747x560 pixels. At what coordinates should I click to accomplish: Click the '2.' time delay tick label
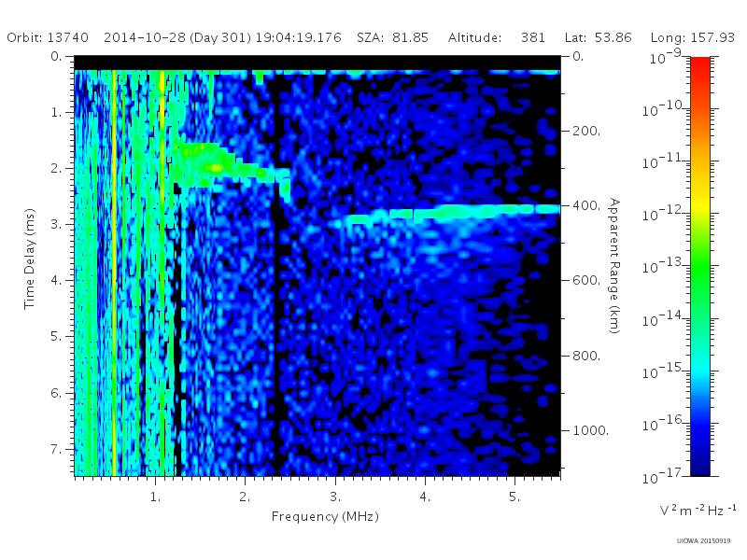56,169
